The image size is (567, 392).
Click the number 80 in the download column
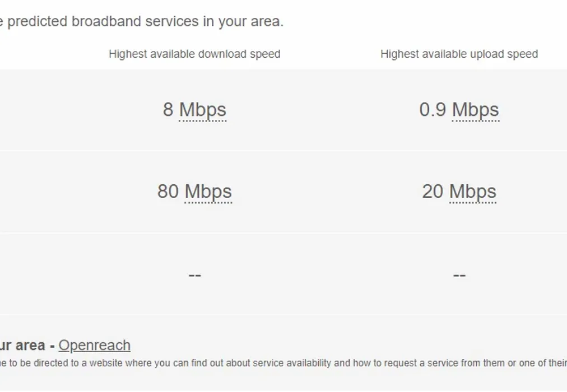tap(168, 192)
